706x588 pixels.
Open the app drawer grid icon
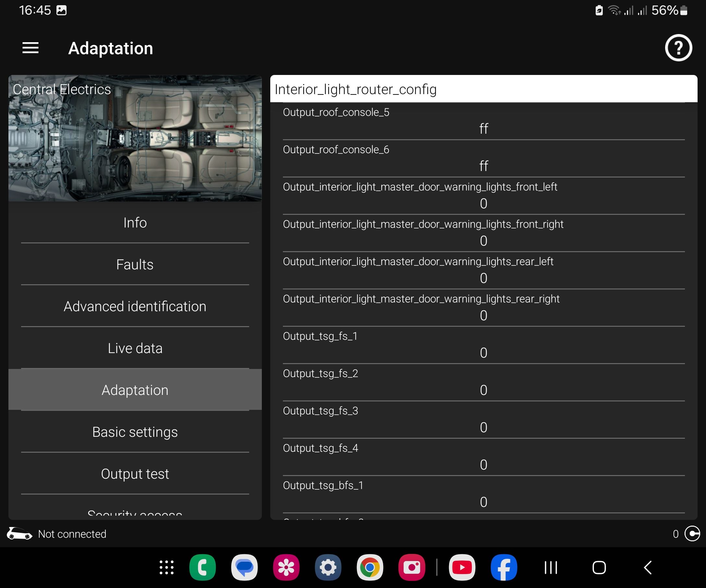click(x=166, y=568)
